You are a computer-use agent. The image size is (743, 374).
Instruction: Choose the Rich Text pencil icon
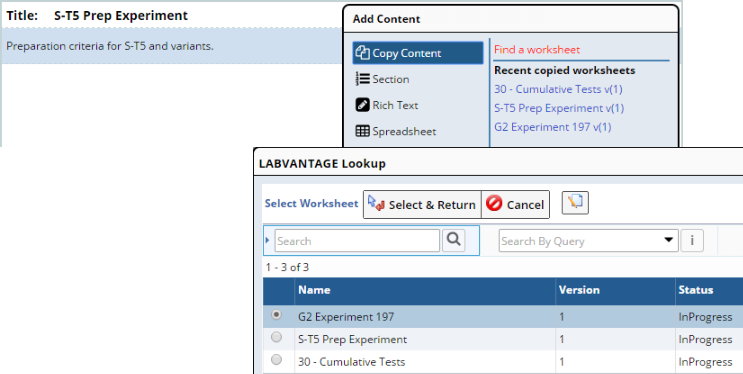click(x=362, y=105)
